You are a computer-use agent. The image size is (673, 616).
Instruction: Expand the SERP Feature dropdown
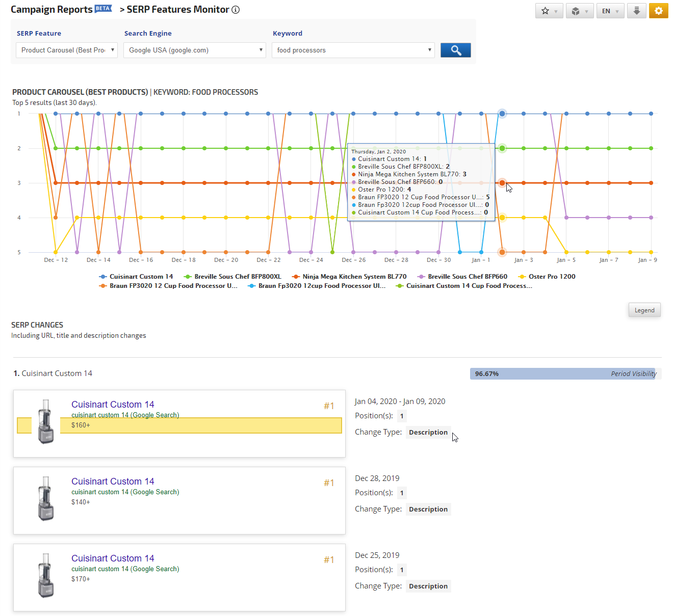click(67, 50)
